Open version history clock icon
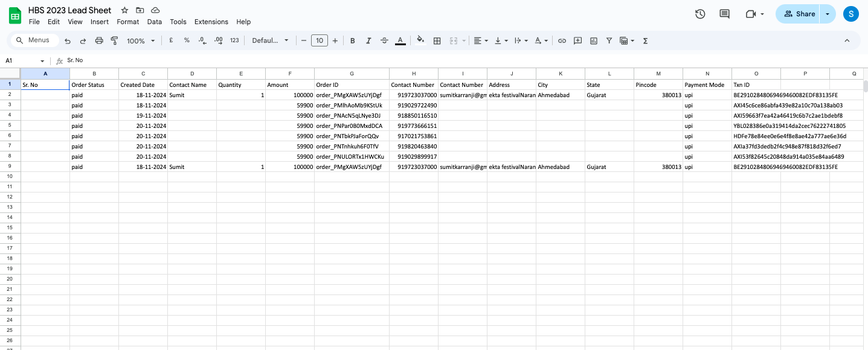The height and width of the screenshot is (350, 868). coord(700,14)
